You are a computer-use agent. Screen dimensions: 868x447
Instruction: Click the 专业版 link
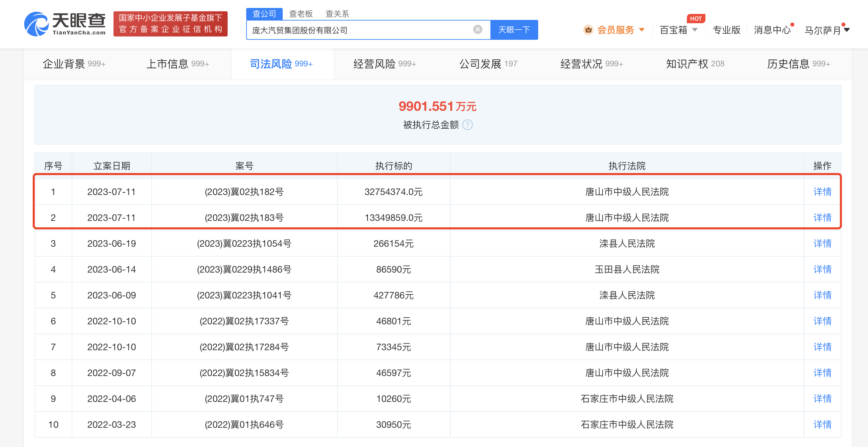click(x=726, y=30)
